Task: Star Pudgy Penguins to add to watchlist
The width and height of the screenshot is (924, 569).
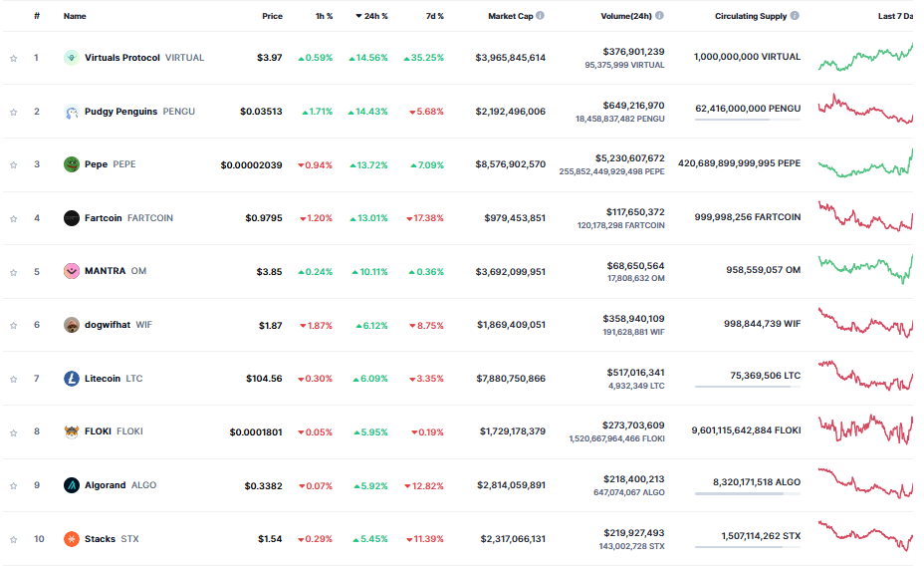Action: click(14, 112)
